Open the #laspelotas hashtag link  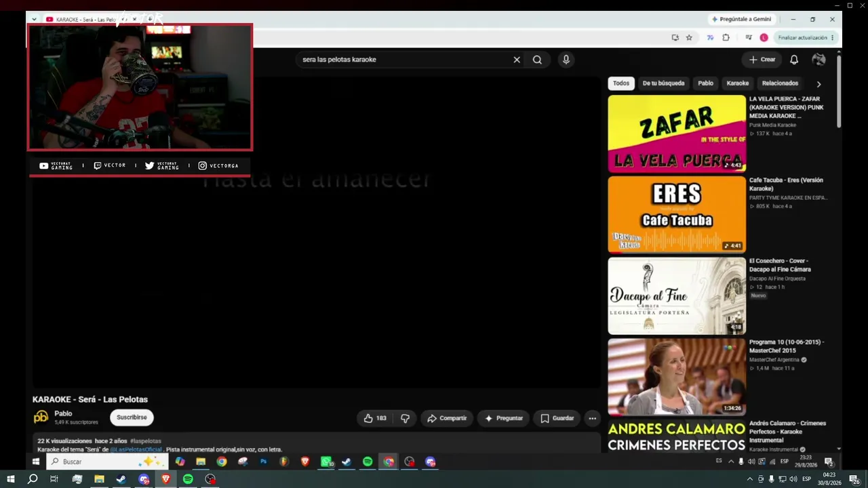point(146,441)
